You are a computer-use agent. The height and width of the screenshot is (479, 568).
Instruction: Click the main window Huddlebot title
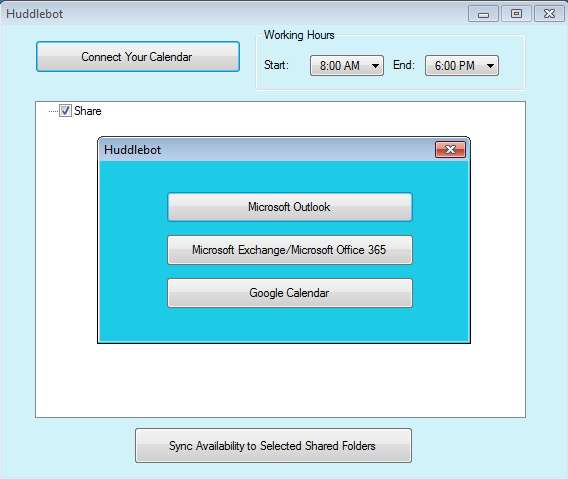pos(35,14)
